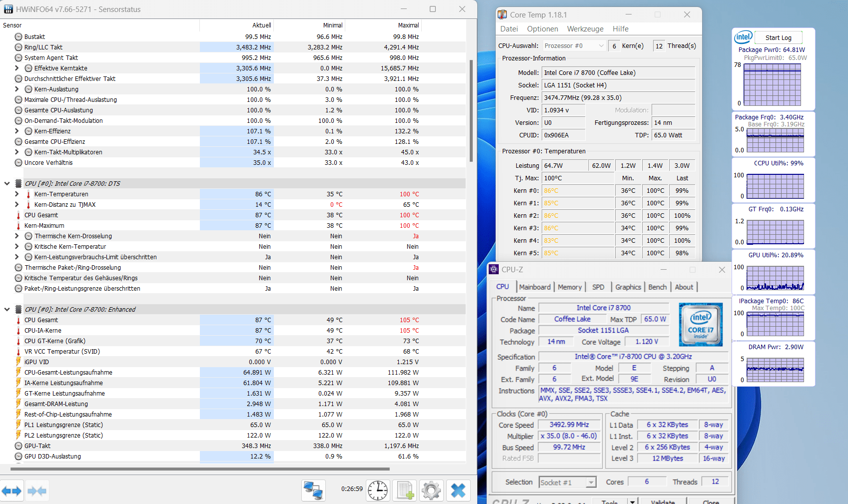Switch to CPU-Z Mainboard tab

pyautogui.click(x=535, y=287)
